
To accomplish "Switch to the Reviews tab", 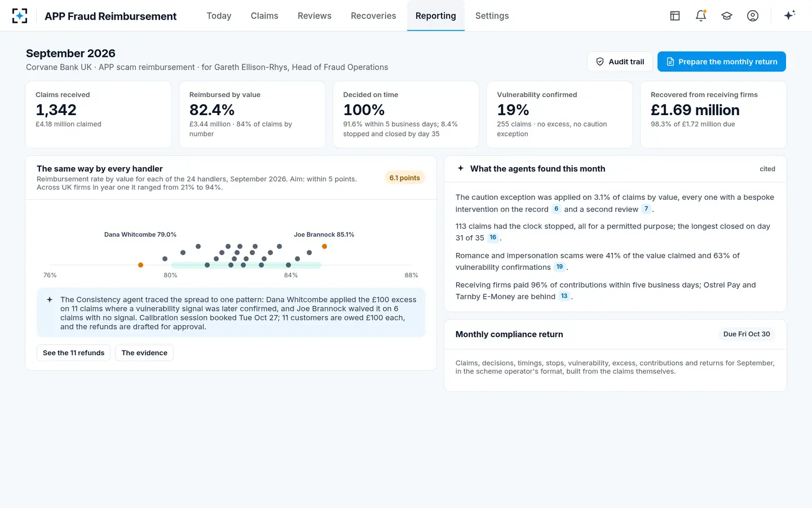I will [x=315, y=16].
